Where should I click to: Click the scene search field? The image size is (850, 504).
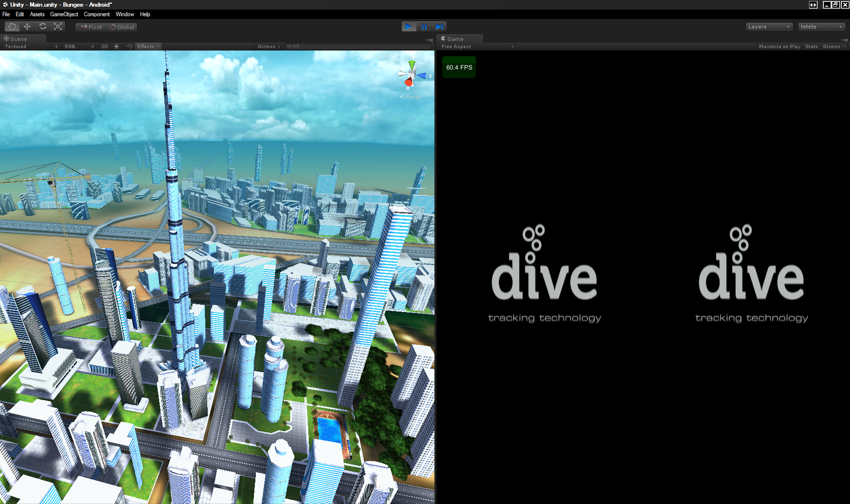click(x=357, y=46)
